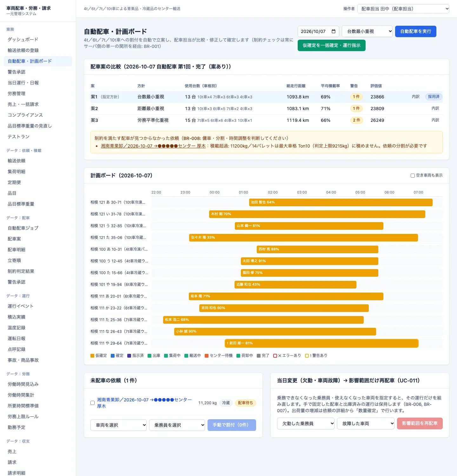Click the センター待機 legend color swatch
The width and height of the screenshot is (457, 476).
pos(207,356)
